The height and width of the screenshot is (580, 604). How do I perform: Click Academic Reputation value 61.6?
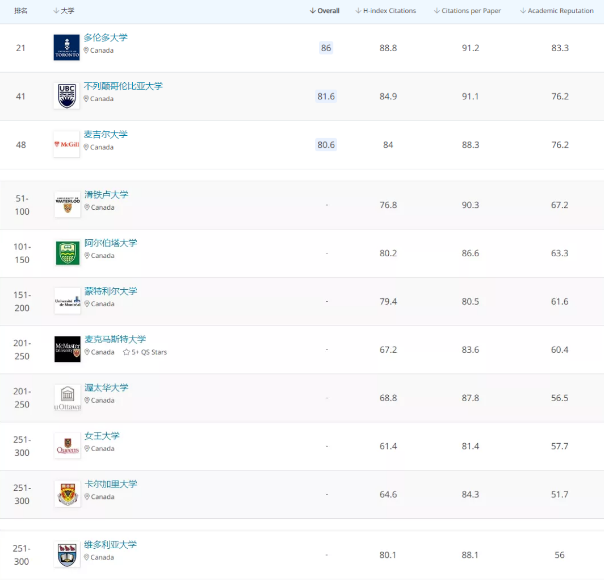560,302
